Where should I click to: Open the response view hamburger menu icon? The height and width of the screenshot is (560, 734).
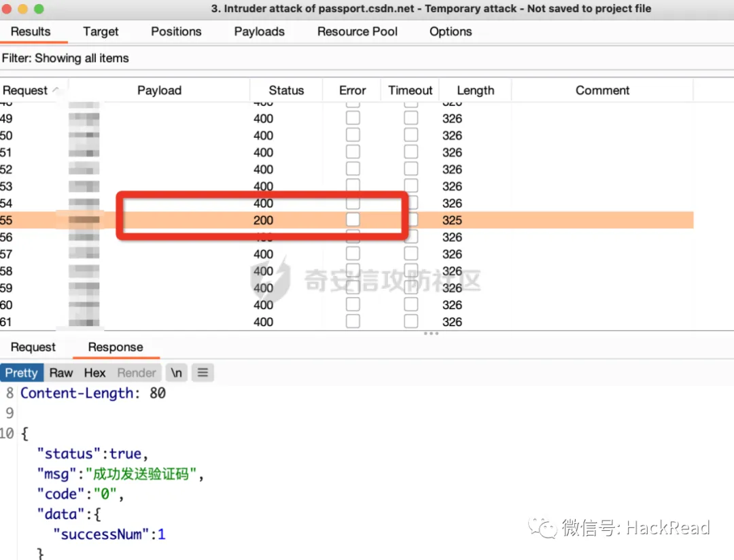click(203, 372)
